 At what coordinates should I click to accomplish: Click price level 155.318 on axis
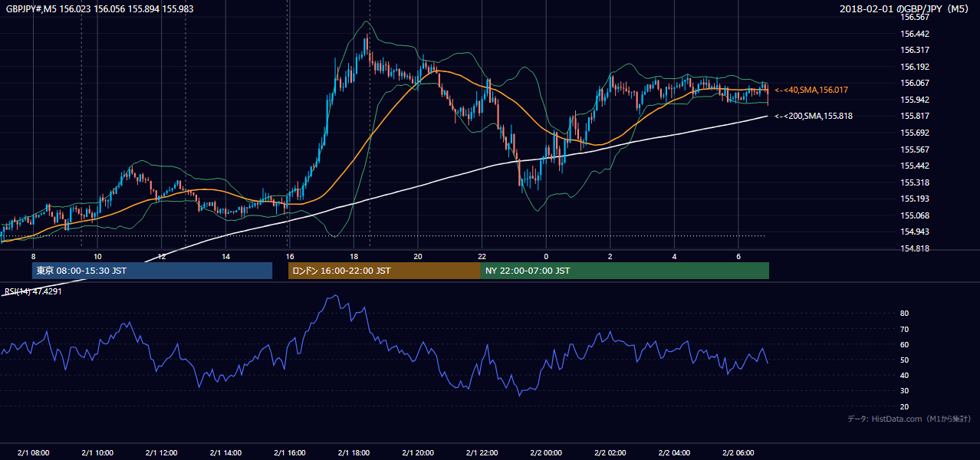click(915, 182)
